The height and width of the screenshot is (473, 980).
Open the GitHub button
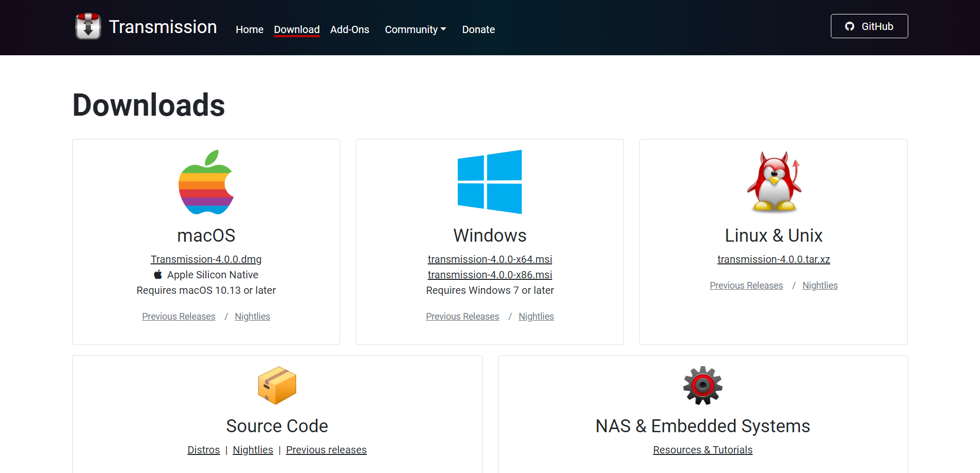869,26
